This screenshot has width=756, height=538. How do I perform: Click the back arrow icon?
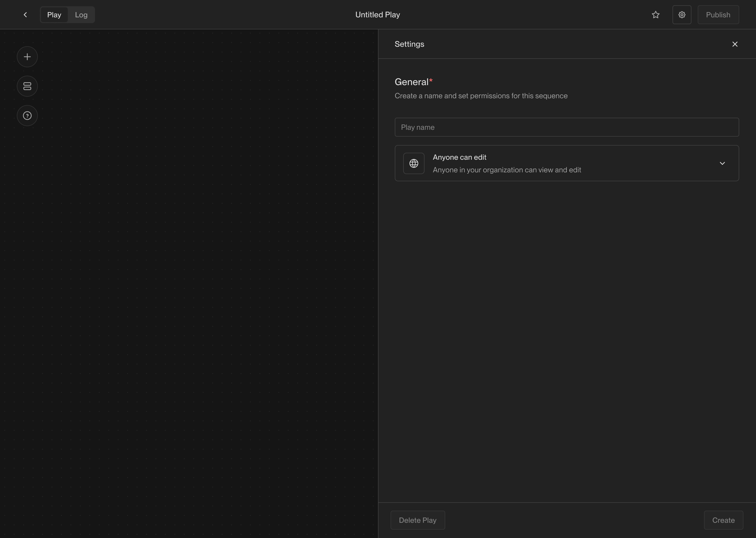click(x=25, y=14)
